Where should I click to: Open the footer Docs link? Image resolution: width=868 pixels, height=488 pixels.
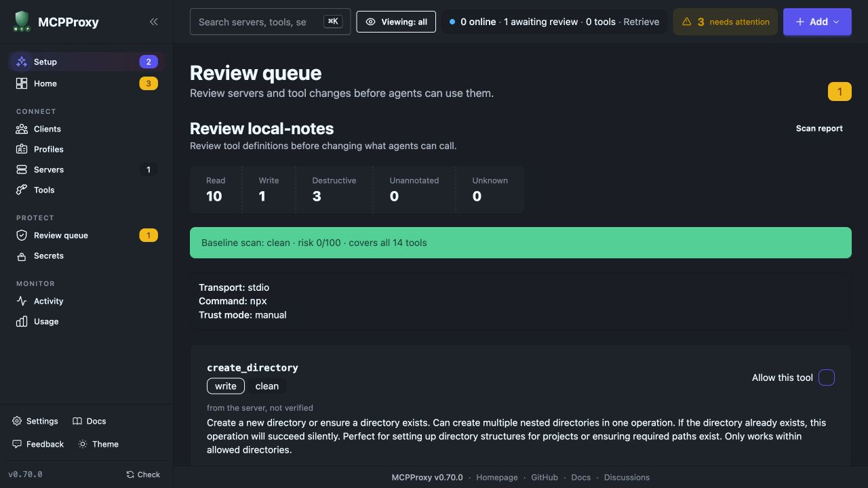tap(581, 477)
